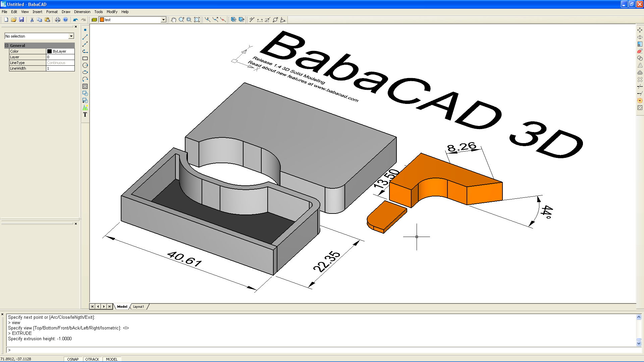644x362 pixels.
Task: Click the Pan hand tool
Action: [173, 20]
